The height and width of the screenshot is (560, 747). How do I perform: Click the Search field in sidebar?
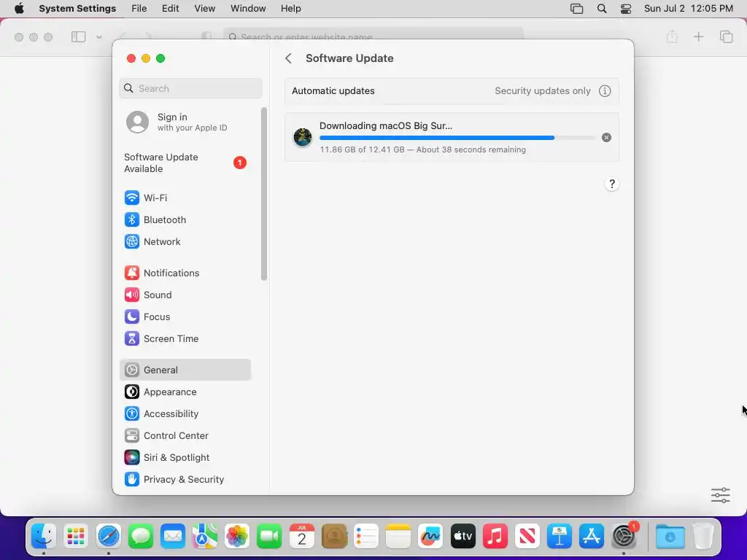pyautogui.click(x=190, y=88)
